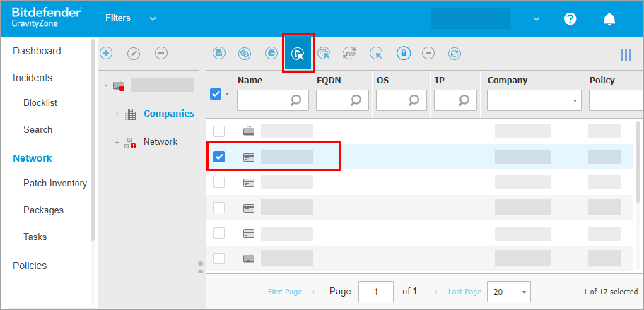Click the Refresh icon in the table toolbar
Screen dimensions: 644x310
455,53
